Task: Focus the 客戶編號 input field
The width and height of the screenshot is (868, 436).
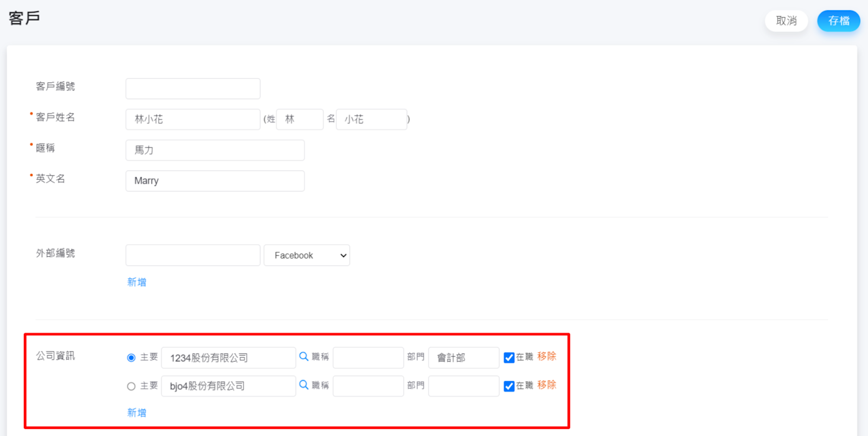Action: [x=193, y=89]
